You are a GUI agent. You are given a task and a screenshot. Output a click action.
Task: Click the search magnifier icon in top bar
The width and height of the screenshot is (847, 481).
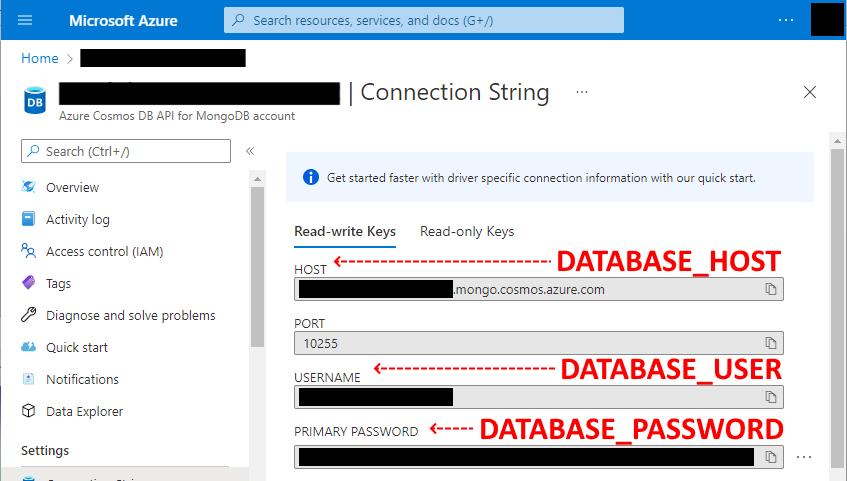pos(238,20)
